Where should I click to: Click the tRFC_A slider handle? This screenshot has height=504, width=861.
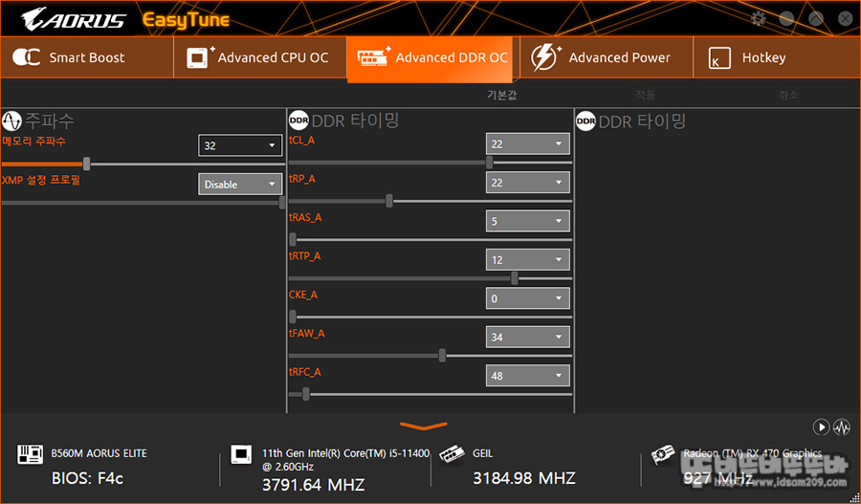[306, 394]
